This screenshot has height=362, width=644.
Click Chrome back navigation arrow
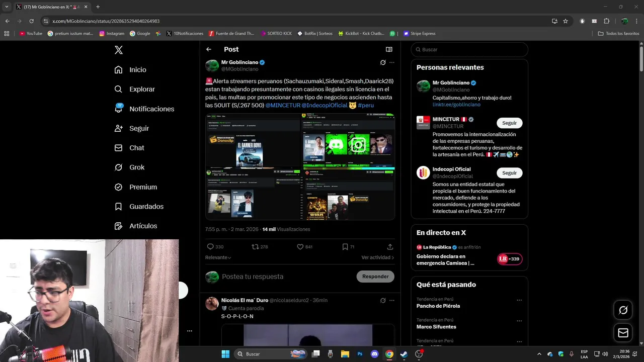point(7,21)
